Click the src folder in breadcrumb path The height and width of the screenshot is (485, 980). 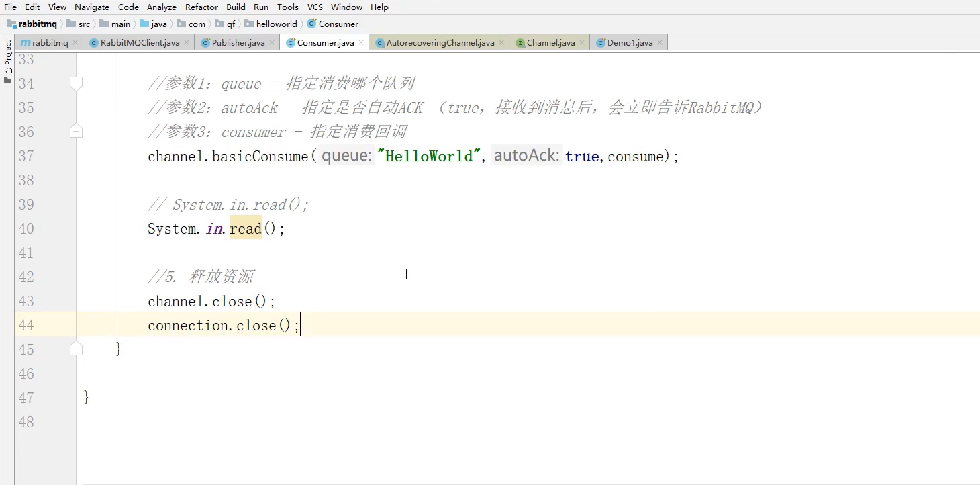pyautogui.click(x=84, y=24)
